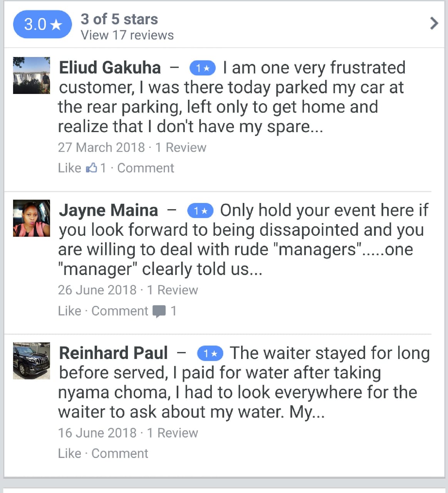Click 1-star badge on Eliud Gakuha's review

tap(202, 69)
